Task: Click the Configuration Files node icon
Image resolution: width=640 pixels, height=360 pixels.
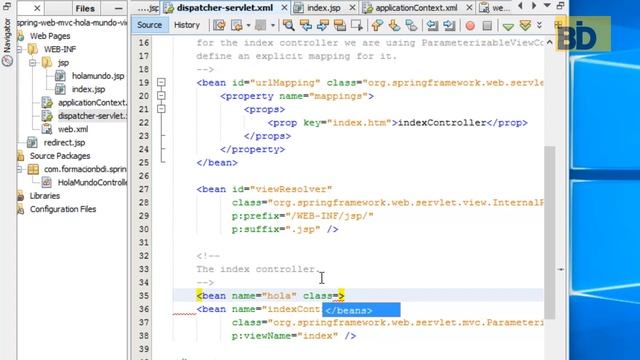Action: [x=21, y=209]
